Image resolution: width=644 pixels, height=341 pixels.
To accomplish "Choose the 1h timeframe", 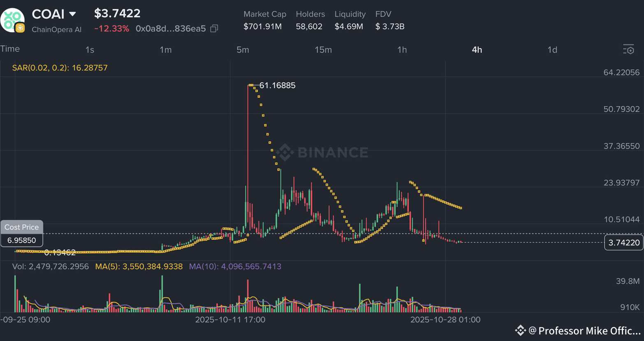I will 402,50.
